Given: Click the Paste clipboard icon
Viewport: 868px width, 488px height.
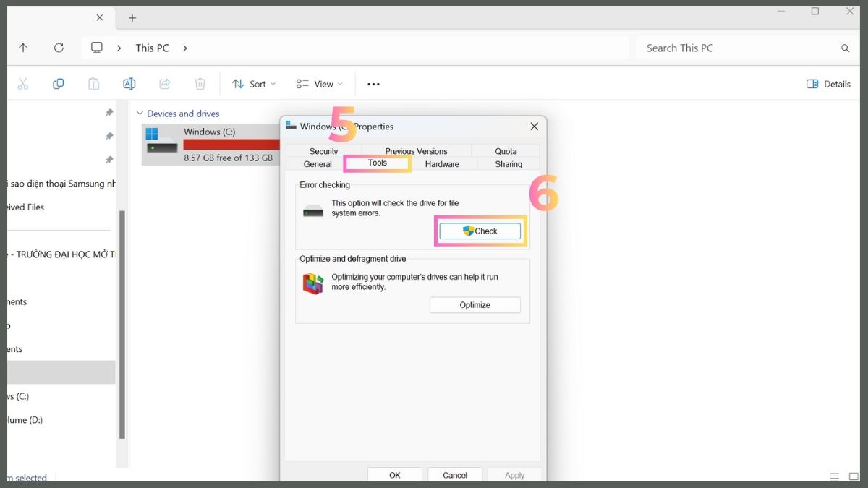Looking at the screenshot, I should pyautogui.click(x=94, y=84).
